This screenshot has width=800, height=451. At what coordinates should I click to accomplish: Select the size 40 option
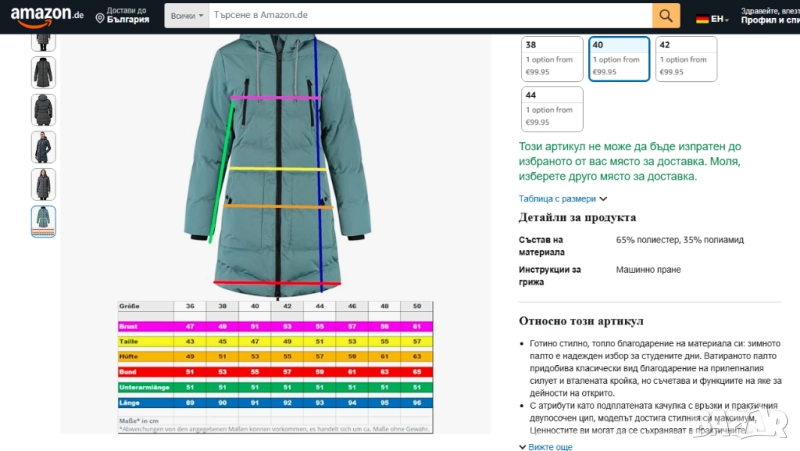tap(619, 58)
